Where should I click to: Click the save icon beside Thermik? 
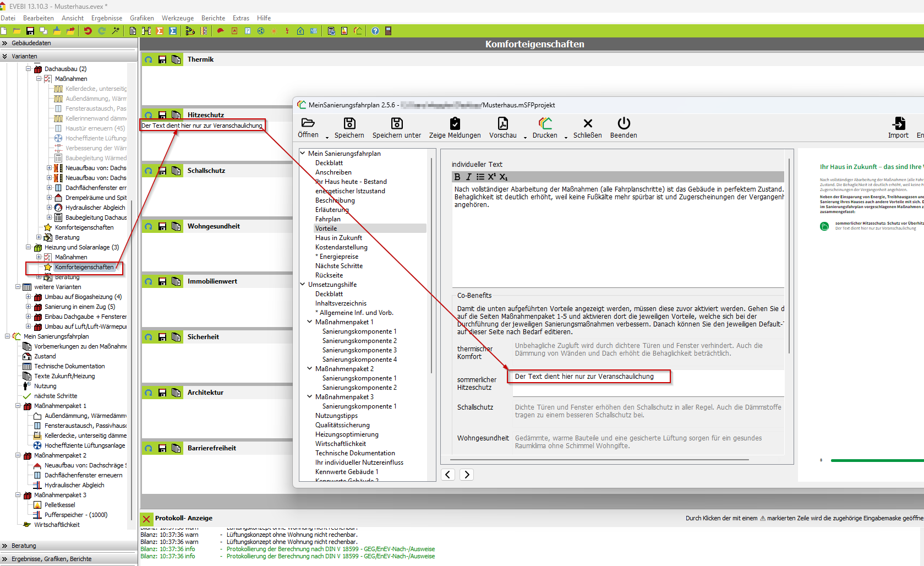(162, 59)
